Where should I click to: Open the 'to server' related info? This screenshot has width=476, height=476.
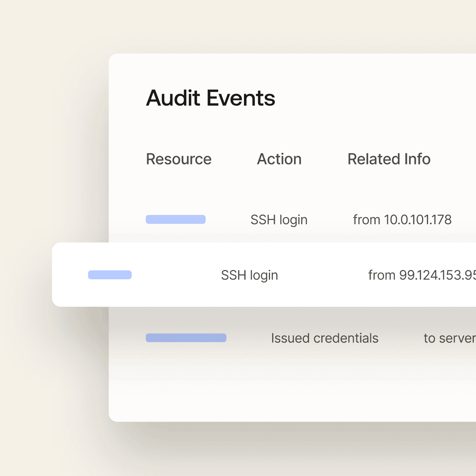[449, 338]
